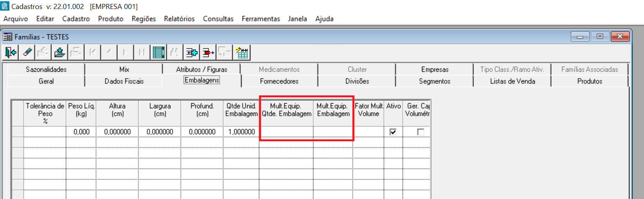Click the lightning column width grid icon
The image size is (644, 199).
pyautogui.click(x=242, y=52)
